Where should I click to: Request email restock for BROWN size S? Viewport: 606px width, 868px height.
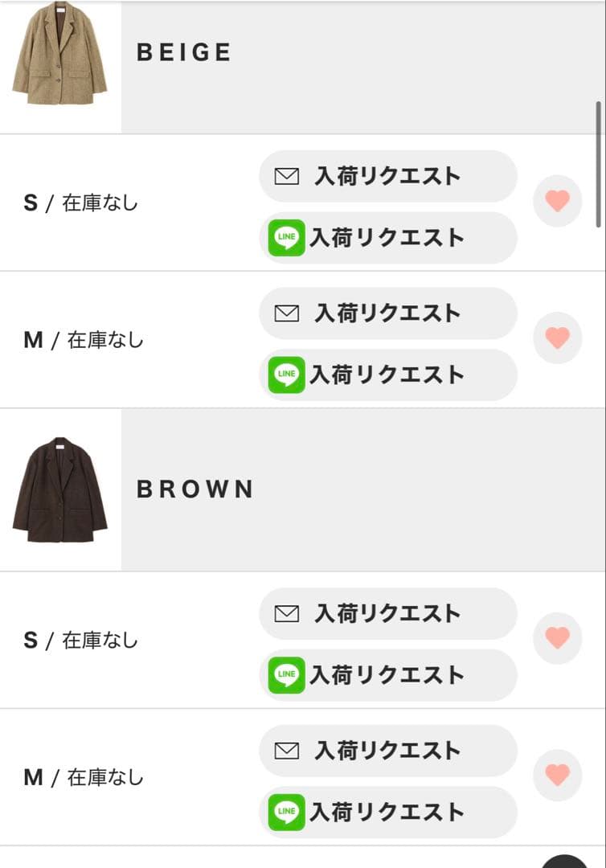(x=387, y=614)
